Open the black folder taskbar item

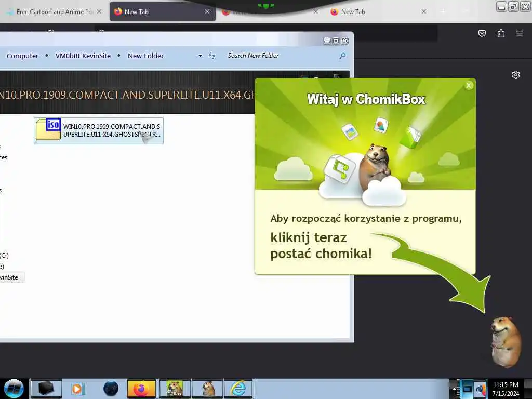46,389
